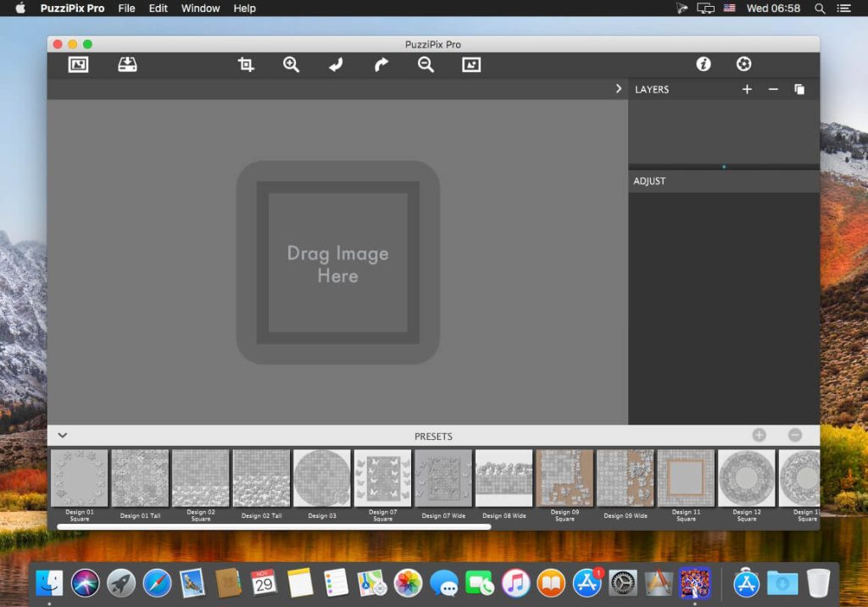Open the Settings gear icon

743,63
